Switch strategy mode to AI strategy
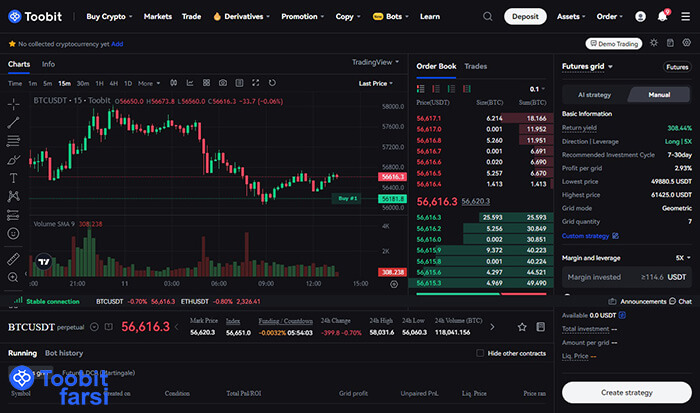 click(x=594, y=95)
